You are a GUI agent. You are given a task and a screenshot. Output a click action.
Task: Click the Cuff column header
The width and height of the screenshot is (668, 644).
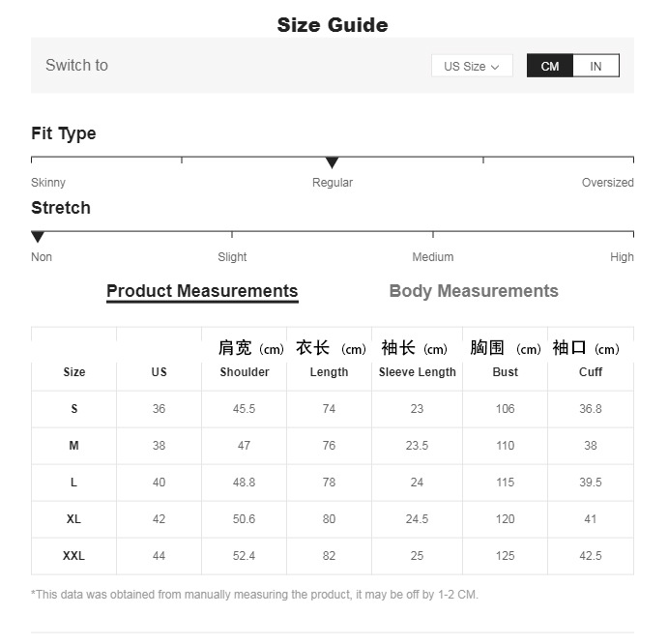pos(590,372)
